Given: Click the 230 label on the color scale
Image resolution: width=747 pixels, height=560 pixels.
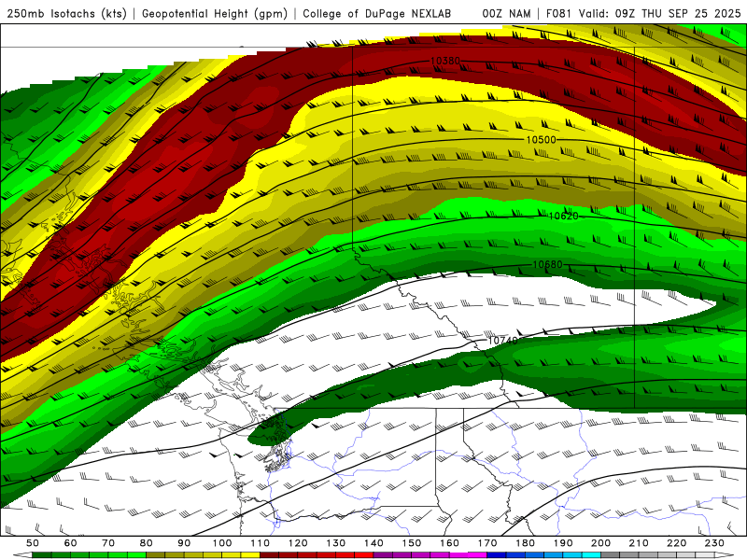Looking at the screenshot, I should pyautogui.click(x=714, y=543).
